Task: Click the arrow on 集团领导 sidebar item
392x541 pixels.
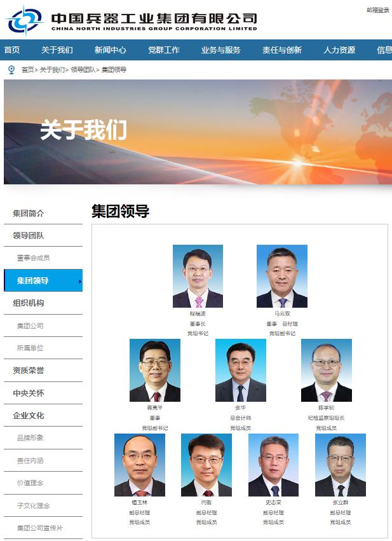Action: pyautogui.click(x=79, y=281)
